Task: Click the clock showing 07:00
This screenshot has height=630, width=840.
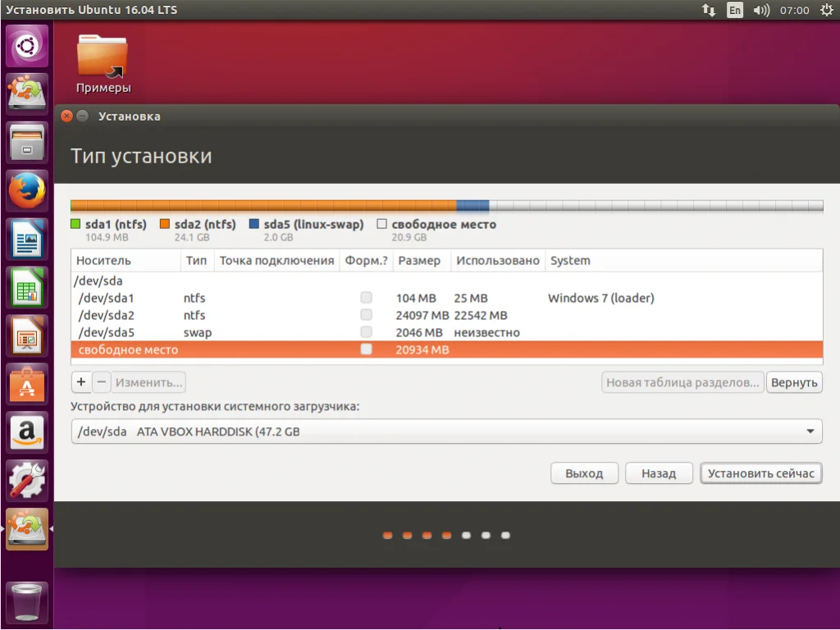Action: (794, 10)
